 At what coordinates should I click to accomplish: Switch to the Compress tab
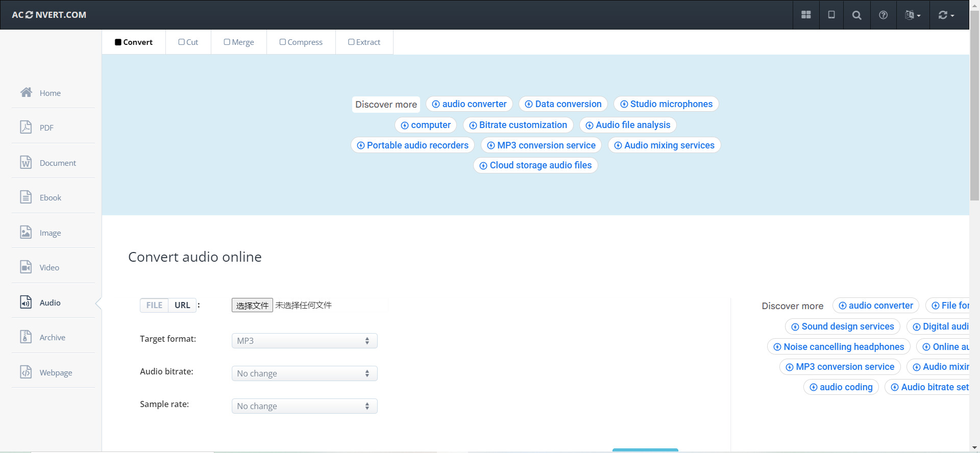(x=301, y=42)
